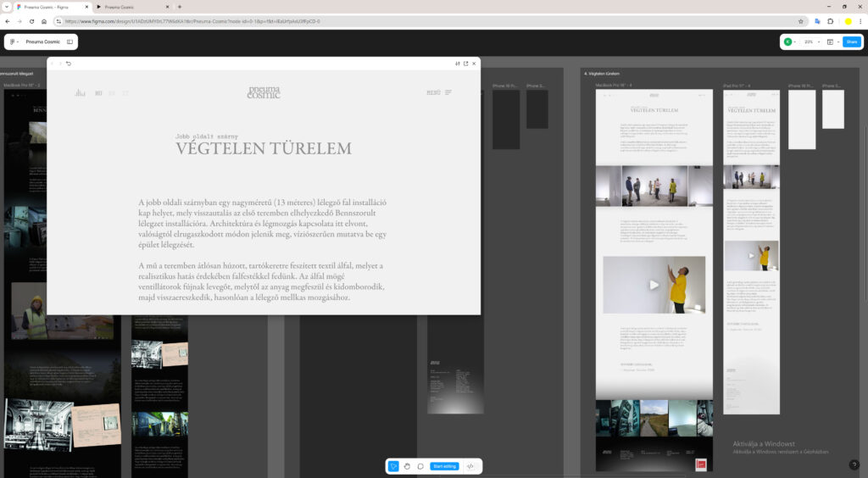The image size is (868, 478).
Task: Select the Comment tool
Action: coord(420,466)
